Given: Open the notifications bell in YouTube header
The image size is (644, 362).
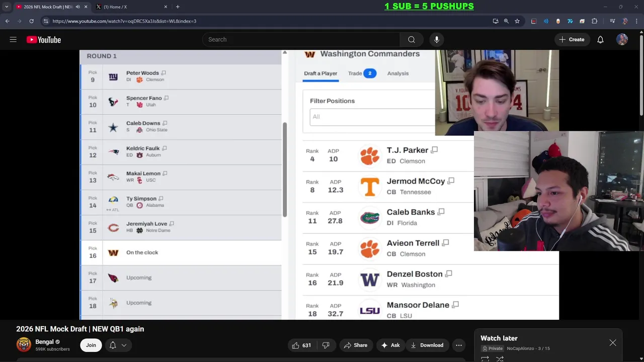Looking at the screenshot, I should [x=600, y=40].
